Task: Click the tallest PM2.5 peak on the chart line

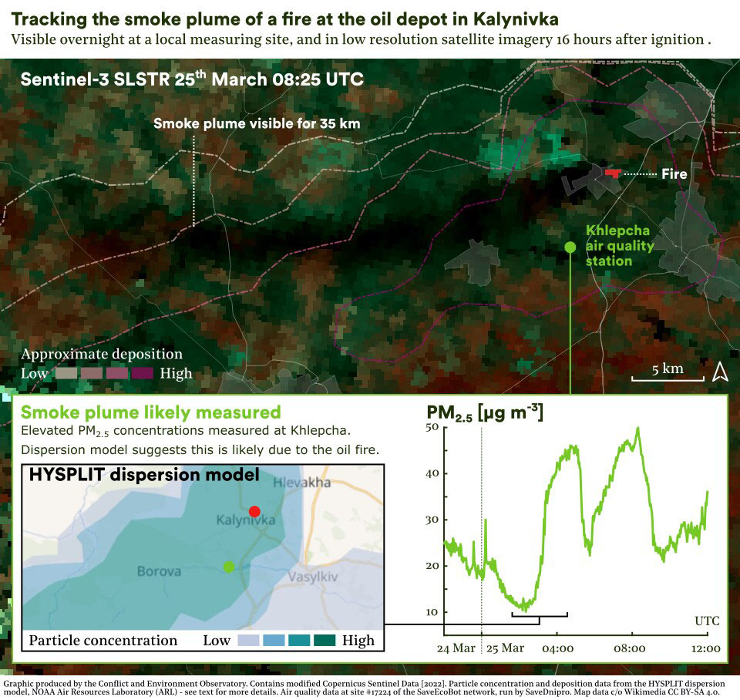Action: point(637,429)
